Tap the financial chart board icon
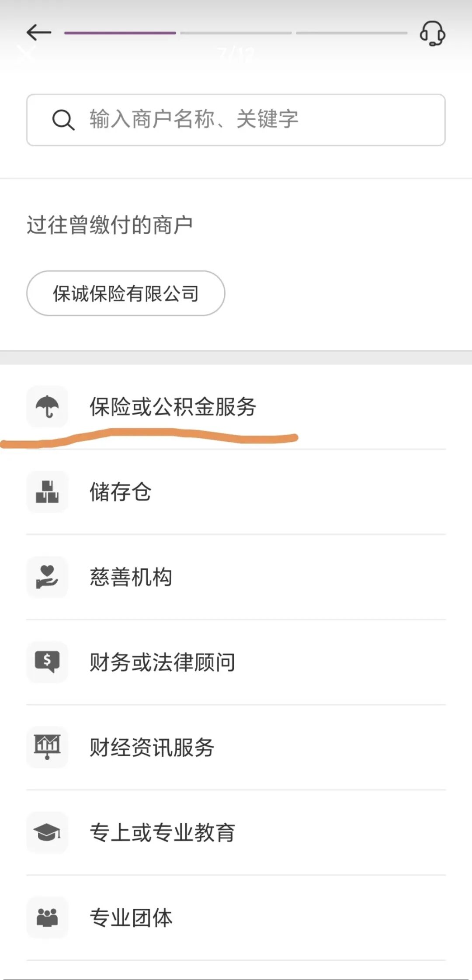The image size is (472, 980). click(x=47, y=747)
